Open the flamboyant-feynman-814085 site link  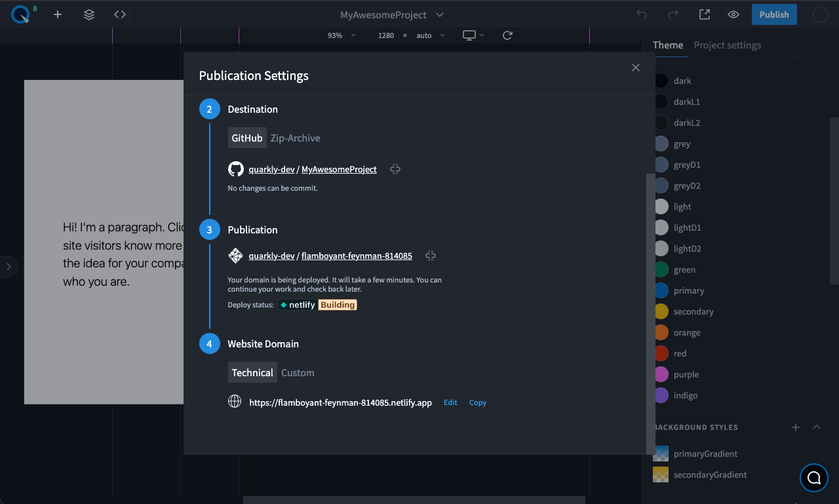tap(357, 256)
